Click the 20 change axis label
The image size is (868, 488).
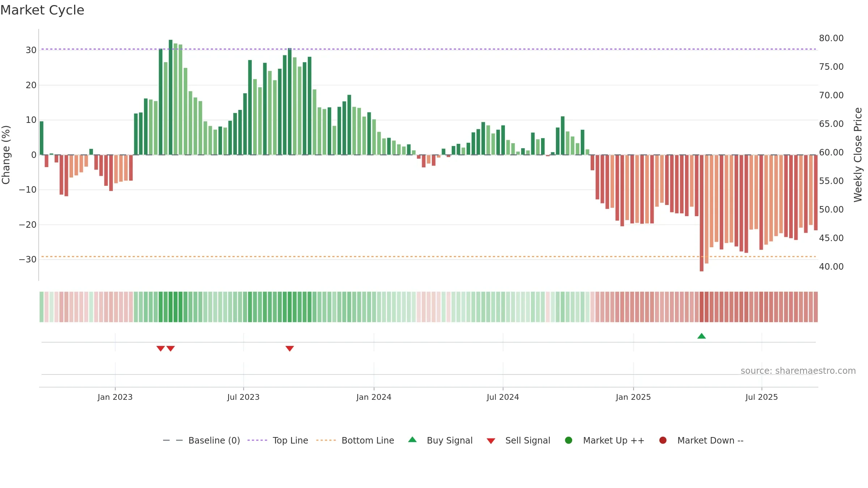tap(31, 85)
